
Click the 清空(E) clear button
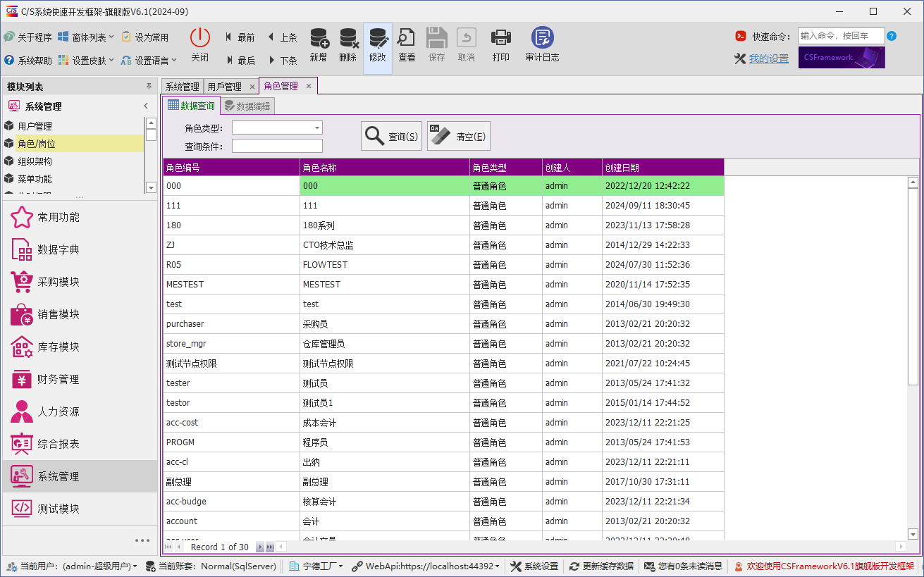click(459, 136)
